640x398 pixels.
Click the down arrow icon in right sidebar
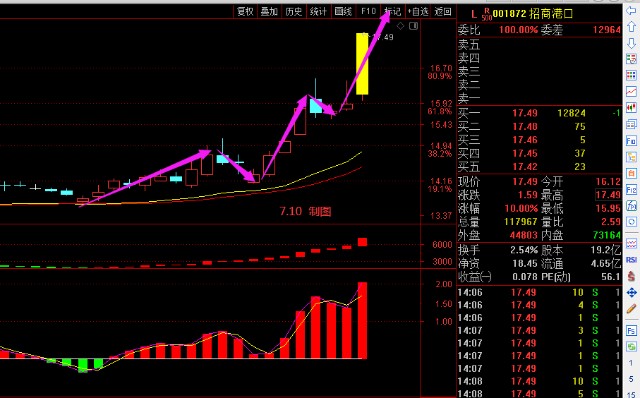[631, 43]
